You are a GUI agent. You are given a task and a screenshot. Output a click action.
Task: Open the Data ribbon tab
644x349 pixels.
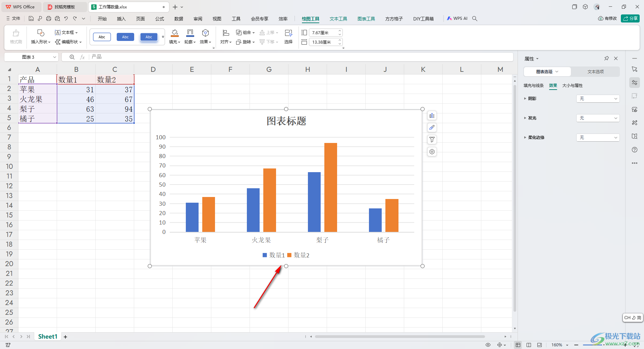tap(179, 19)
